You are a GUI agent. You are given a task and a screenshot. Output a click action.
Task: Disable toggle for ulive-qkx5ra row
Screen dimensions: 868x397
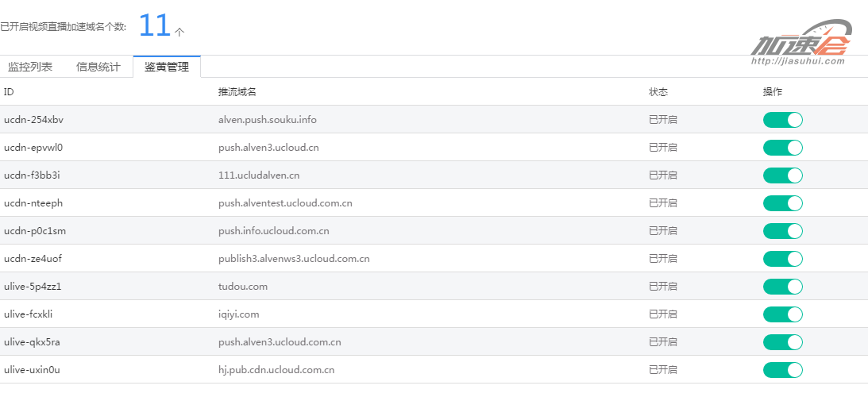click(x=782, y=342)
